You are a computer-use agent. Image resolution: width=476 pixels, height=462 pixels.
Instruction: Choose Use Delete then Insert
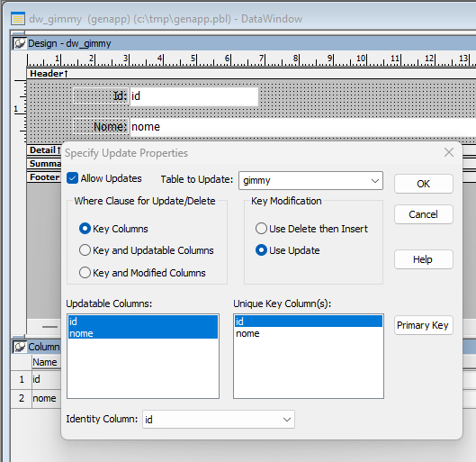pyautogui.click(x=261, y=229)
